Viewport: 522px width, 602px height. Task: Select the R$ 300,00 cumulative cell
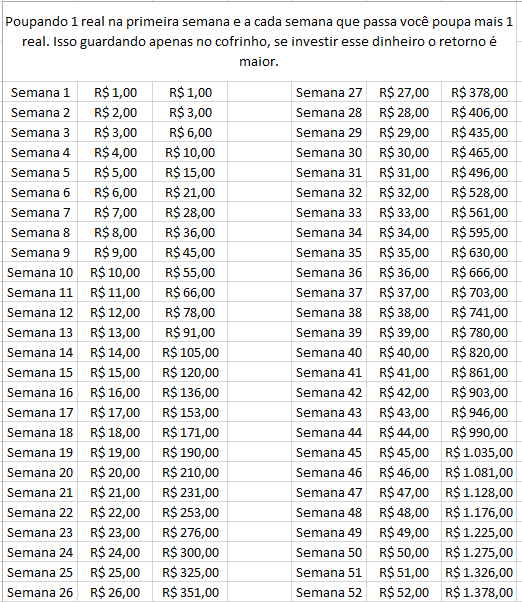point(190,552)
